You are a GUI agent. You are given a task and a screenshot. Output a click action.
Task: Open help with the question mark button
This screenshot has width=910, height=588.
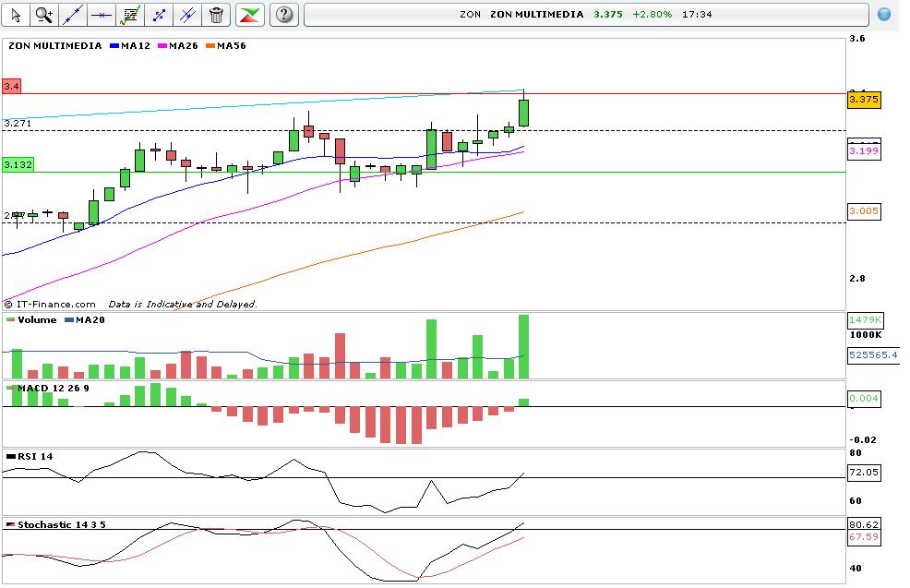coord(283,15)
